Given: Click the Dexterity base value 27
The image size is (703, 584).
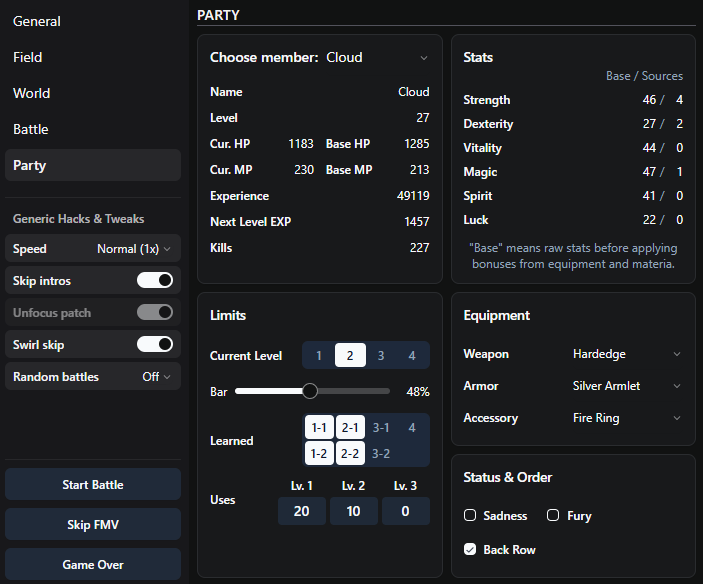Looking at the screenshot, I should 649,124.
